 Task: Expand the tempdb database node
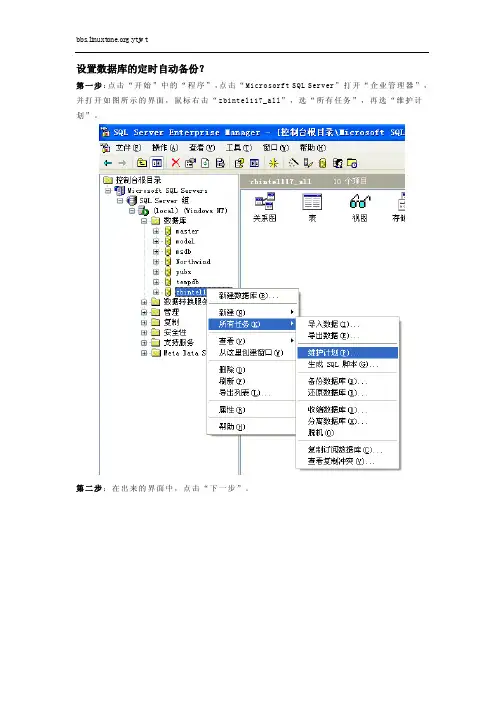tap(156, 281)
